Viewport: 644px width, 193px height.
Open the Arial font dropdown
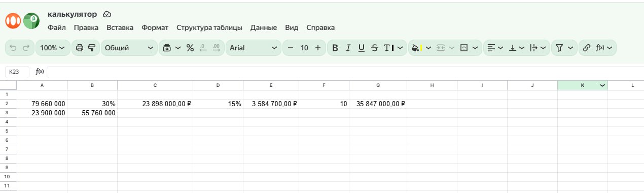pyautogui.click(x=253, y=48)
